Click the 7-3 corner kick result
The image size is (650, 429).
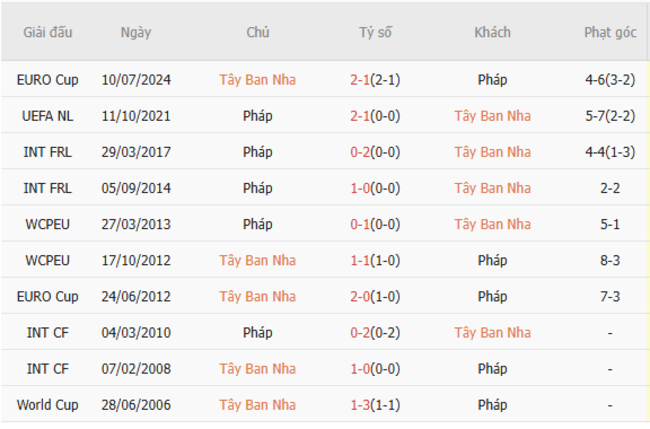pos(610,296)
